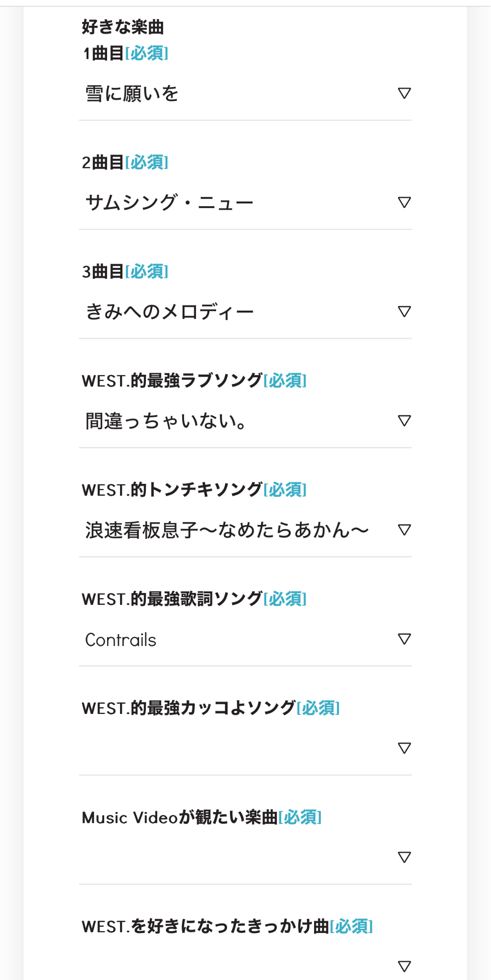Tap the triangle arrow beside きみへのメロディー
The width and height of the screenshot is (491, 980).
(404, 312)
